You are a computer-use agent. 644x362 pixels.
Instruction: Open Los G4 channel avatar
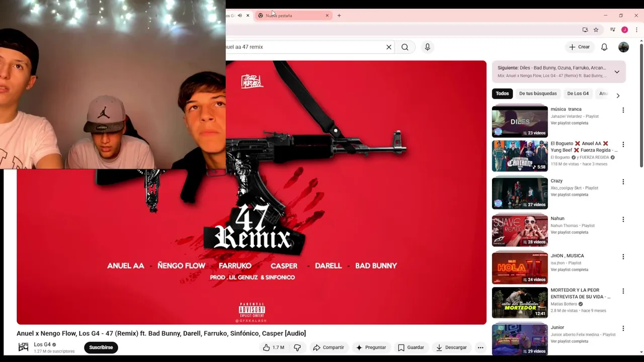[23, 347]
